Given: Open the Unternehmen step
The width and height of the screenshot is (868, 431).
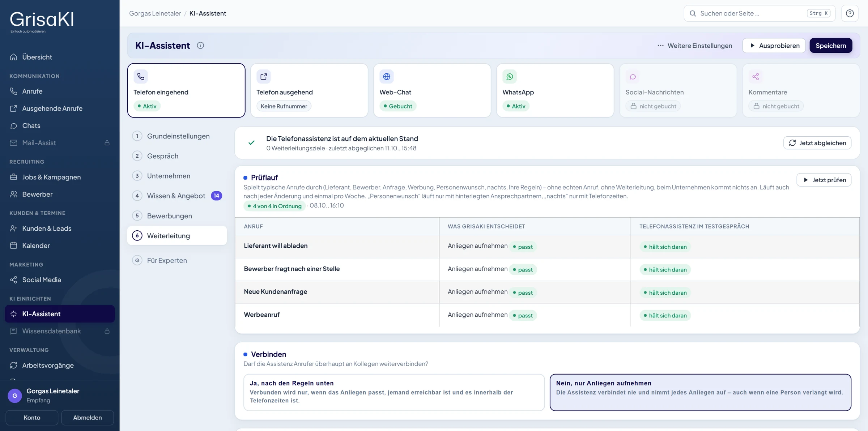Looking at the screenshot, I should [177, 176].
